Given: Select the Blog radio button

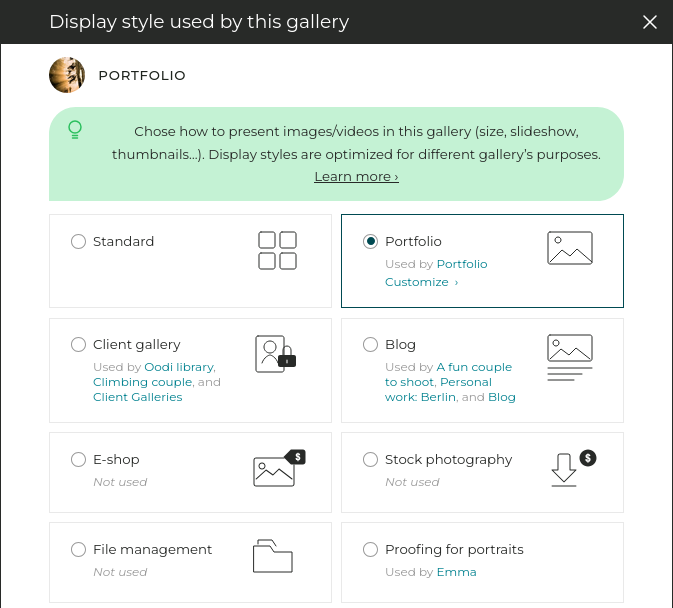Looking at the screenshot, I should (370, 344).
